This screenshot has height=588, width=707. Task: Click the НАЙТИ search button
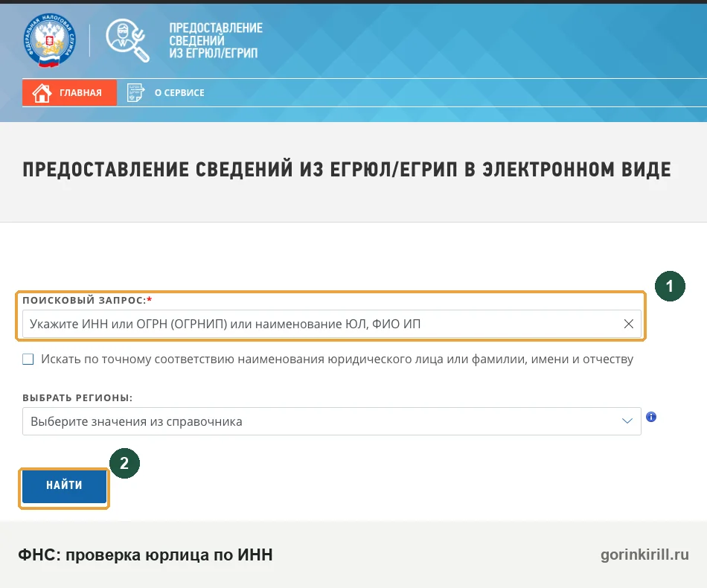click(65, 485)
